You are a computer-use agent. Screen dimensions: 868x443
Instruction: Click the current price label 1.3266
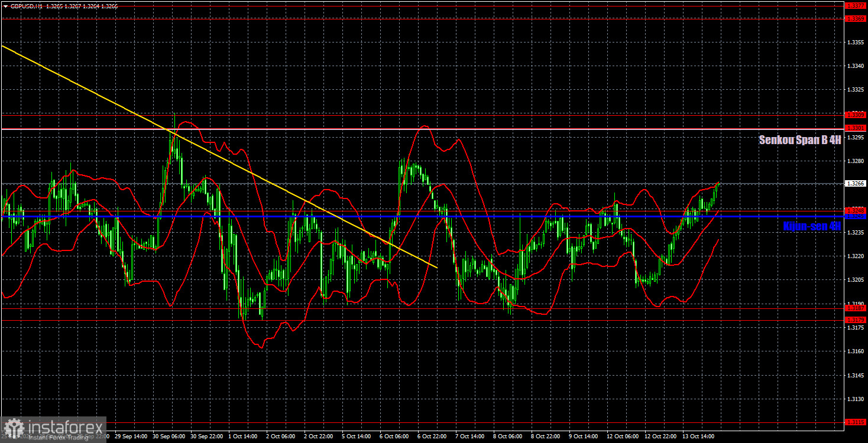click(856, 184)
